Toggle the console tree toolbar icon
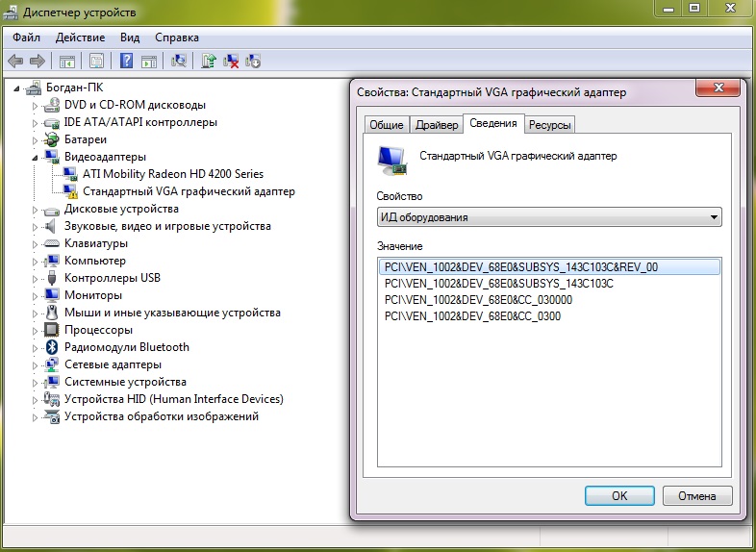The image size is (756, 552). pos(67,62)
